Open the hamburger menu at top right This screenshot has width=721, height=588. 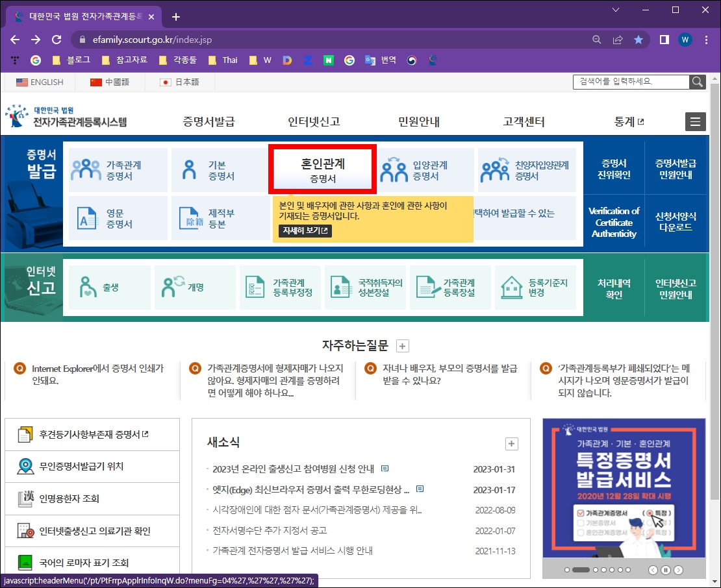pos(695,121)
